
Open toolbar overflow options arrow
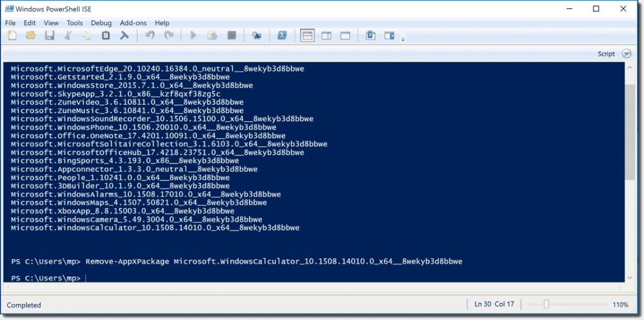coord(403,40)
